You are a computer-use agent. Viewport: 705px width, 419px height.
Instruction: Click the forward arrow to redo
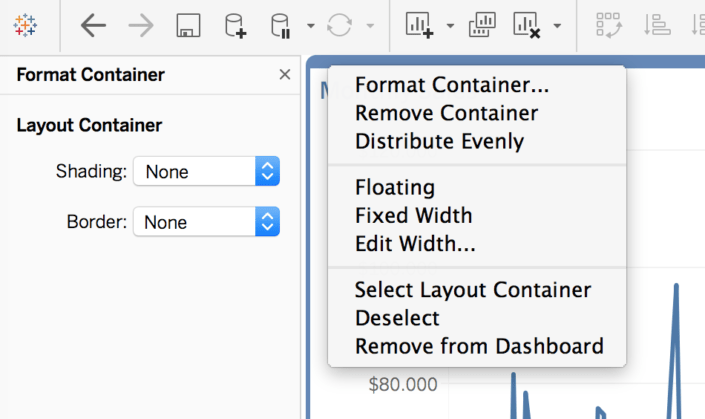pyautogui.click(x=141, y=26)
